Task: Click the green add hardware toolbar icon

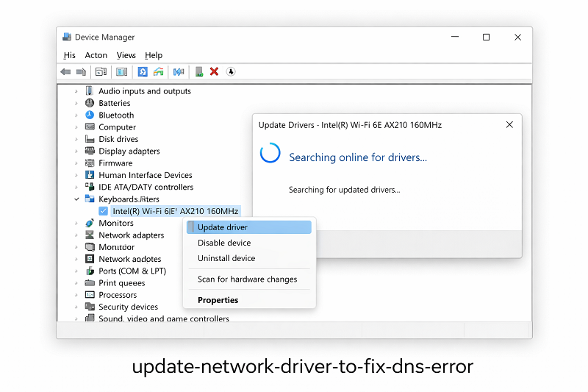Action: pyautogui.click(x=199, y=71)
